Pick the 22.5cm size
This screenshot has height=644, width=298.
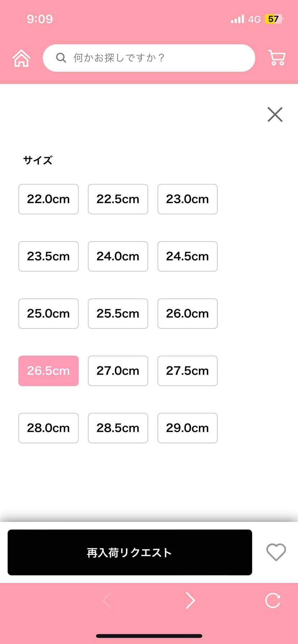pos(118,199)
